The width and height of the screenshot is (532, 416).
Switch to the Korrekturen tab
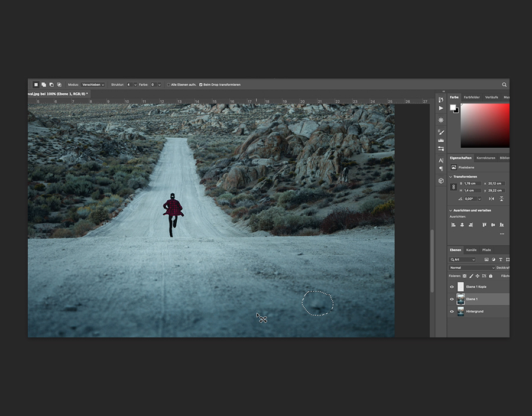[486, 158]
